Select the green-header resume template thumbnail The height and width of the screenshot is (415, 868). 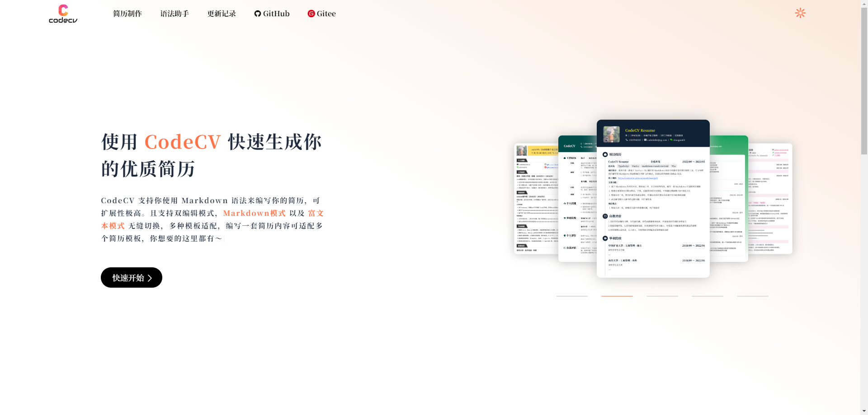coord(729,199)
